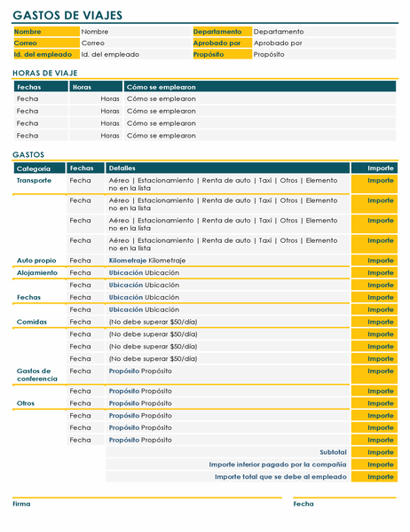
Task: Click the gray Correo value field
Action: [x=136, y=43]
